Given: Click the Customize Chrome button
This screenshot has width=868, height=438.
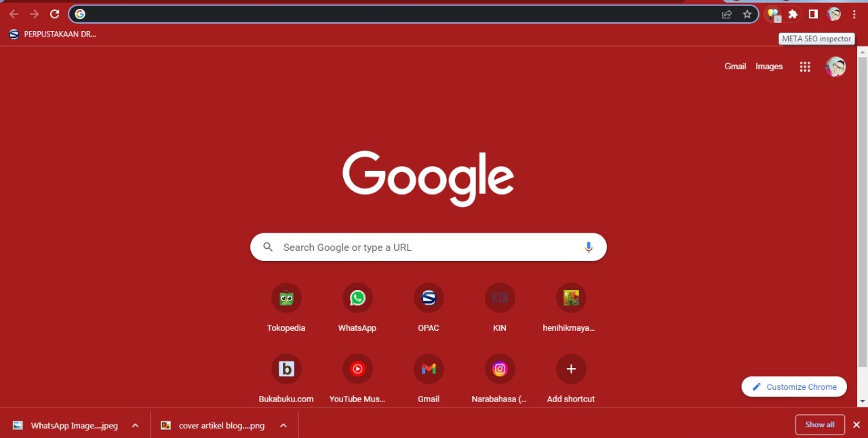Looking at the screenshot, I should 794,387.
